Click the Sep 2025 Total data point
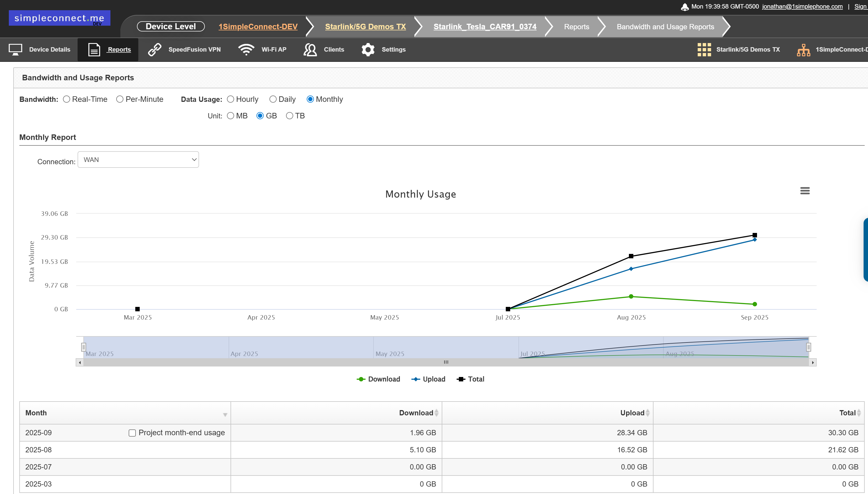Screen dimensions: 868x494 (754, 235)
